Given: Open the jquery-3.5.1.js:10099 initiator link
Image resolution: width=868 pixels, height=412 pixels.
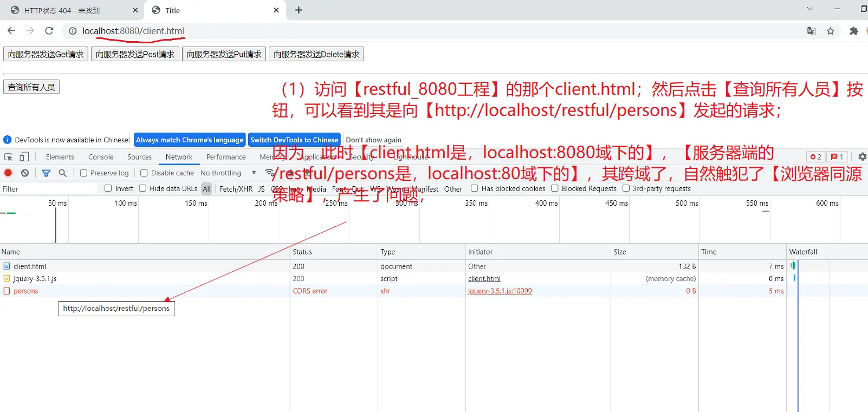Looking at the screenshot, I should 500,291.
